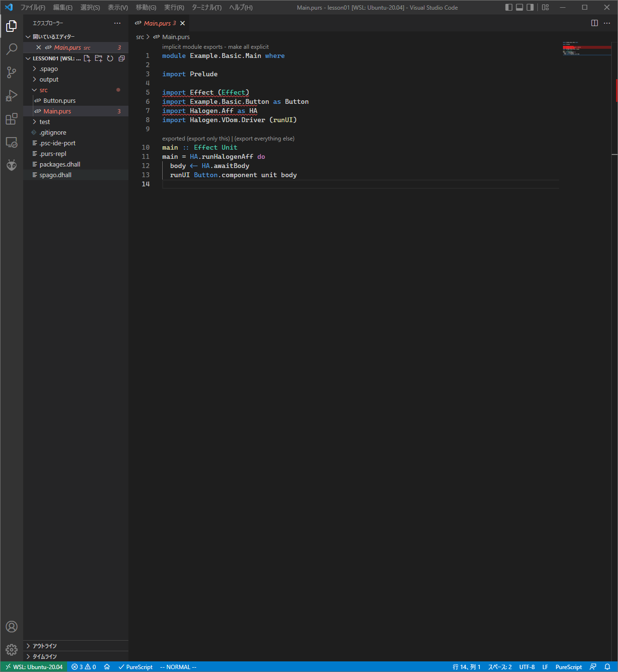
Task: Click 'make all explicit' code lens
Action: (x=248, y=47)
